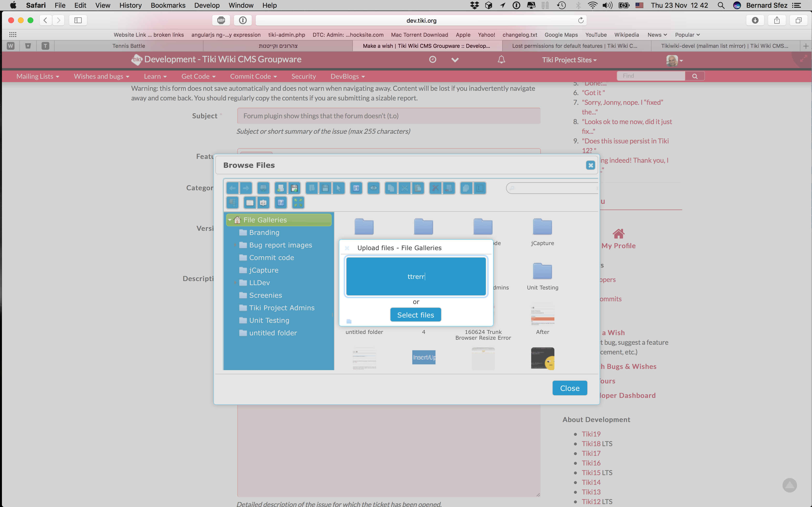Select the Screenies folder in tree

tap(265, 296)
